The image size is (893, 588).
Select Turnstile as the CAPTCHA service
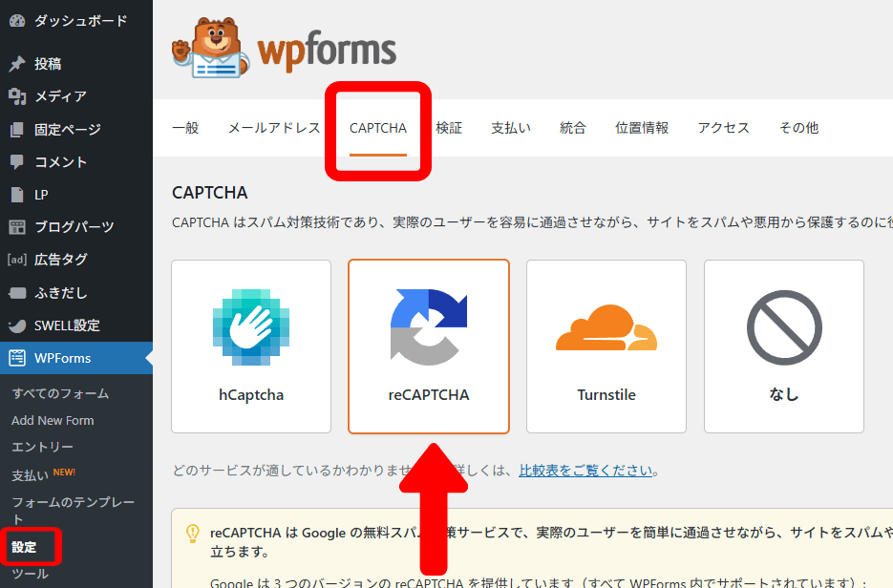click(x=606, y=346)
